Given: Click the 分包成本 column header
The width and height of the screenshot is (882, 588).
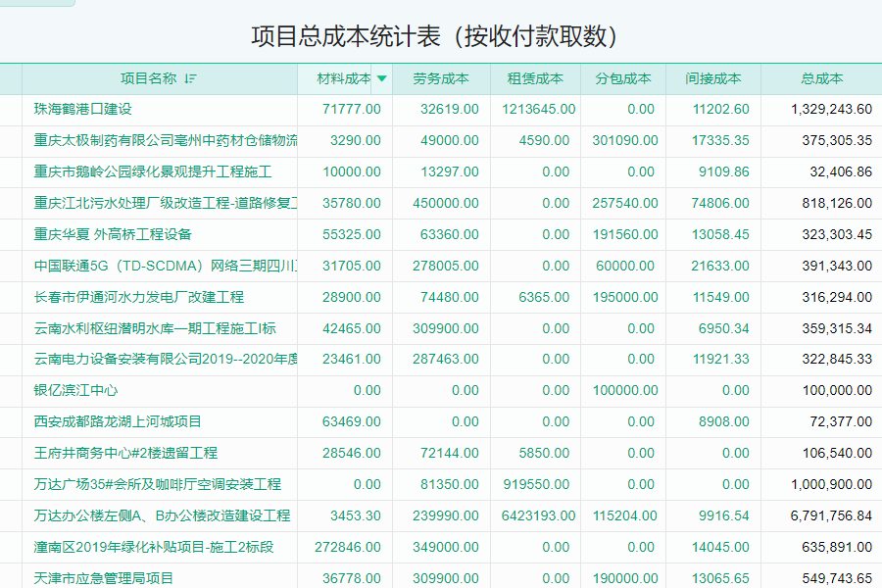Looking at the screenshot, I should click(x=622, y=78).
